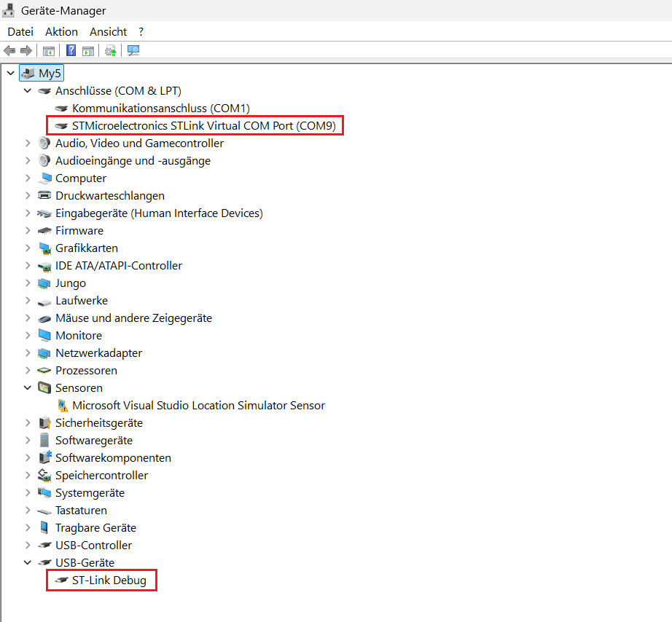The width and height of the screenshot is (672, 622).
Task: Expand the Tastaturen node
Action: click(28, 510)
